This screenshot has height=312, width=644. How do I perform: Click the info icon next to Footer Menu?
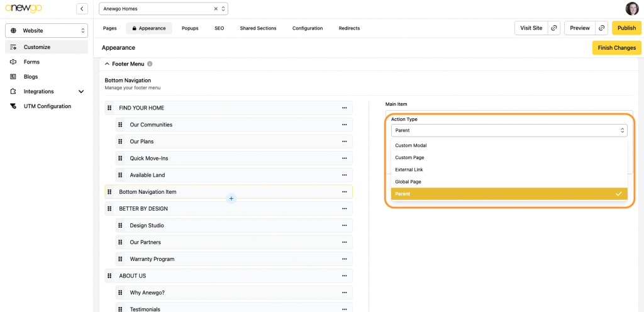pos(150,64)
